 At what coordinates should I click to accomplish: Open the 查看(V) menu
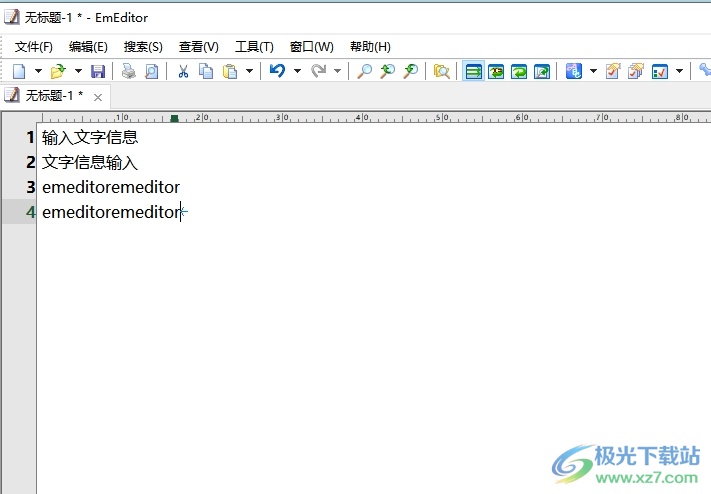tap(199, 47)
